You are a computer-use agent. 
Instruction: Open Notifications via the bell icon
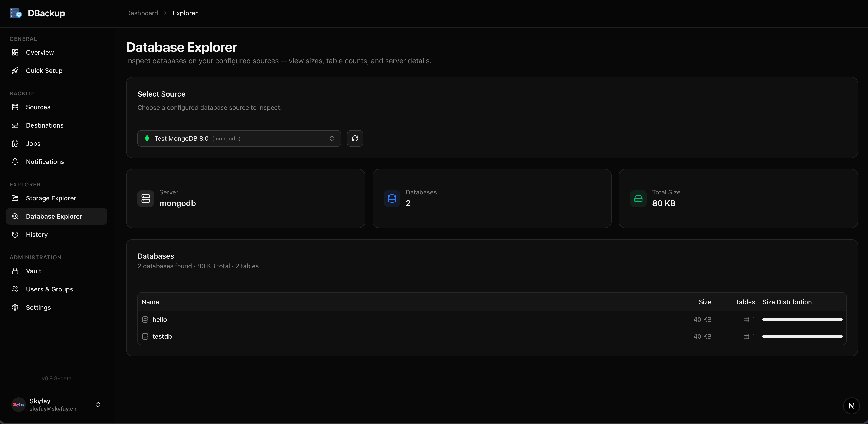click(x=15, y=161)
